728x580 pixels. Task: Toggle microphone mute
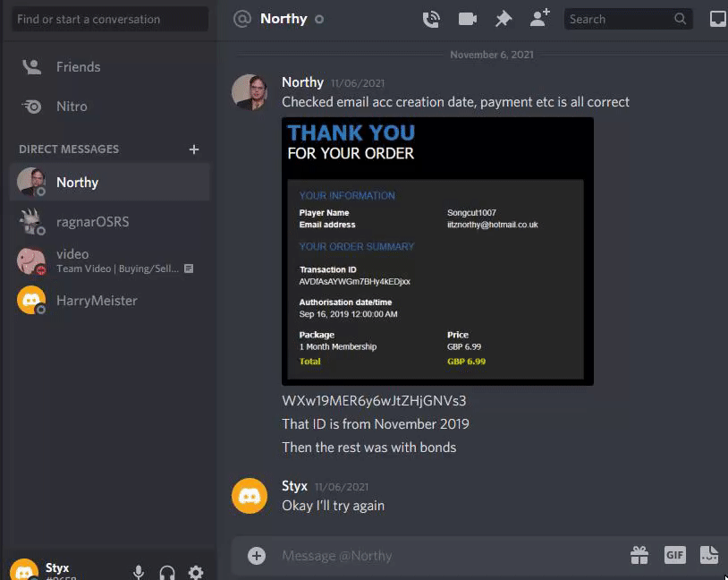click(139, 572)
